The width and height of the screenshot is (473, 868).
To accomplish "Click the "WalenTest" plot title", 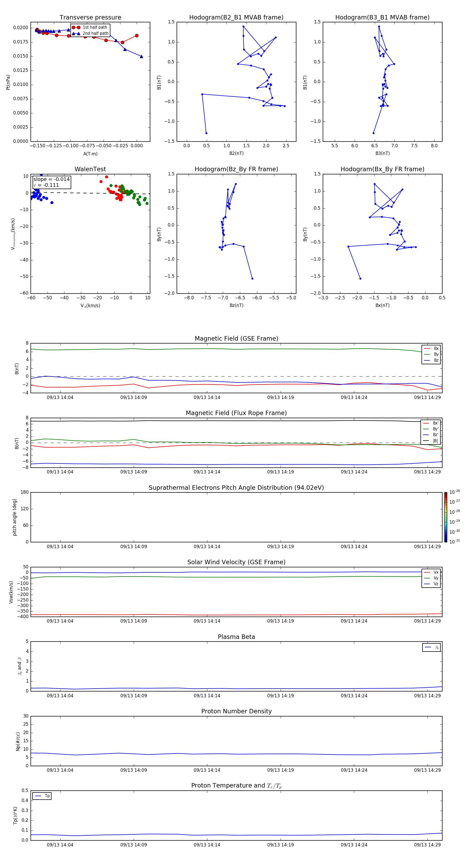I will [x=90, y=169].
